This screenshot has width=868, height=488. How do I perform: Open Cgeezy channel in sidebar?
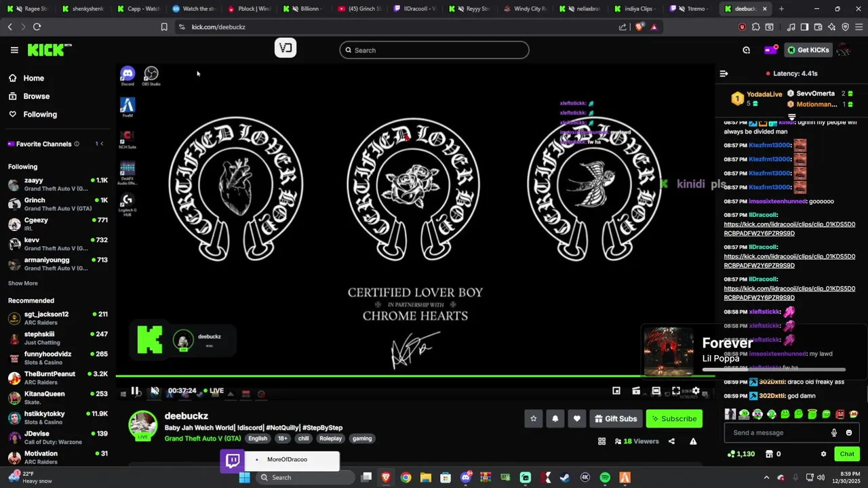tap(58, 224)
